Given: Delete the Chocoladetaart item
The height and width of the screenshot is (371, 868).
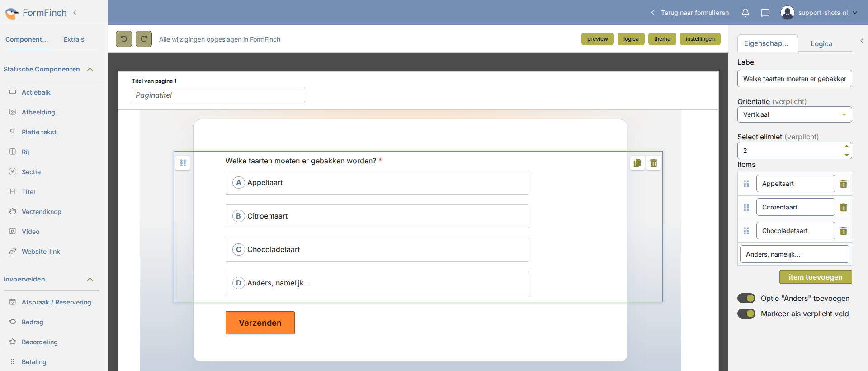Looking at the screenshot, I should [x=844, y=231].
